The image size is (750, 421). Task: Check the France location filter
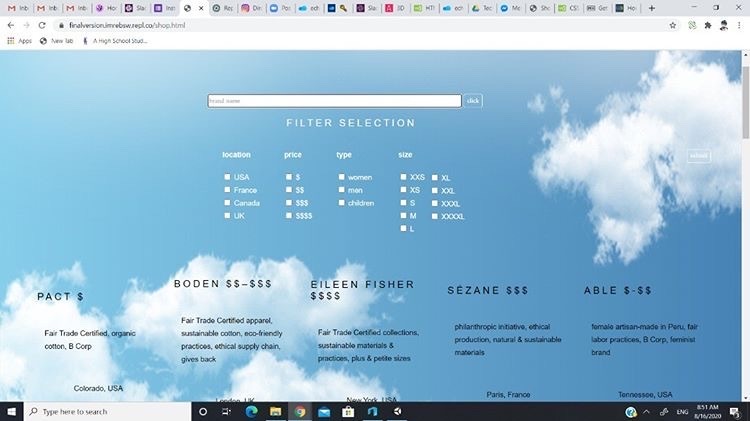tap(227, 190)
